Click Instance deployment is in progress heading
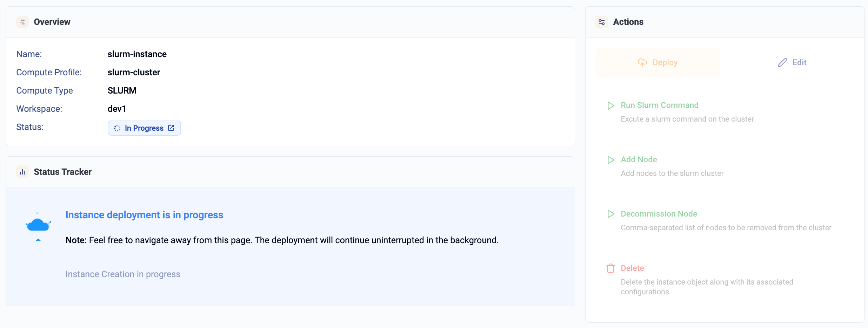Screen dimensions: 868x328 click(x=144, y=215)
